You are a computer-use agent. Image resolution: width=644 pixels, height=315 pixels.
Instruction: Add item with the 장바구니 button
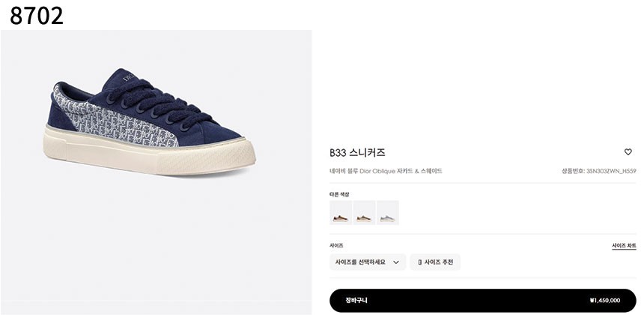pyautogui.click(x=482, y=301)
